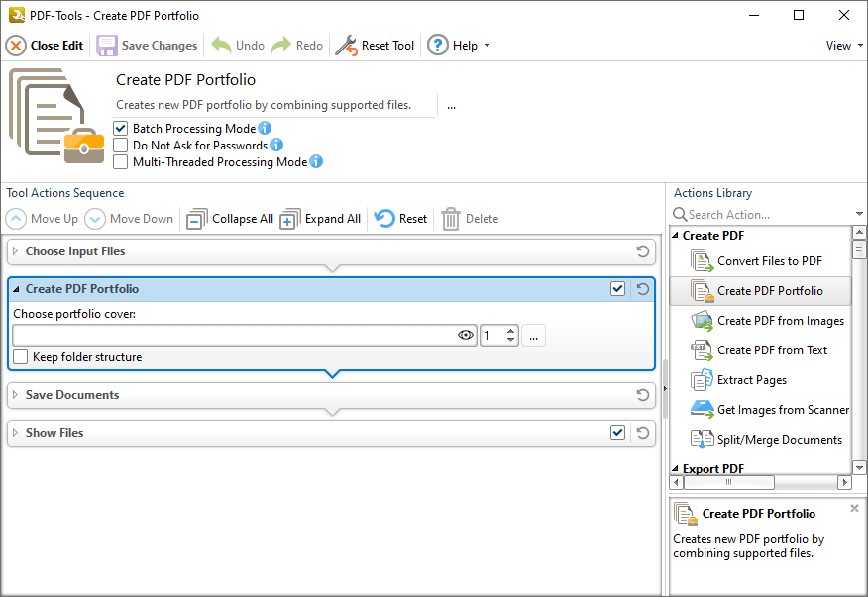Viewport: 868px width, 597px height.
Task: Click the Expand All icon
Action: 290,219
